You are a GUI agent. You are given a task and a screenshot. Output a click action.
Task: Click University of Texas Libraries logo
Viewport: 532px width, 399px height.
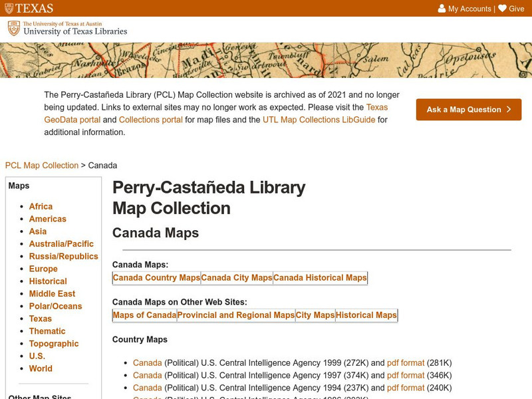point(67,29)
